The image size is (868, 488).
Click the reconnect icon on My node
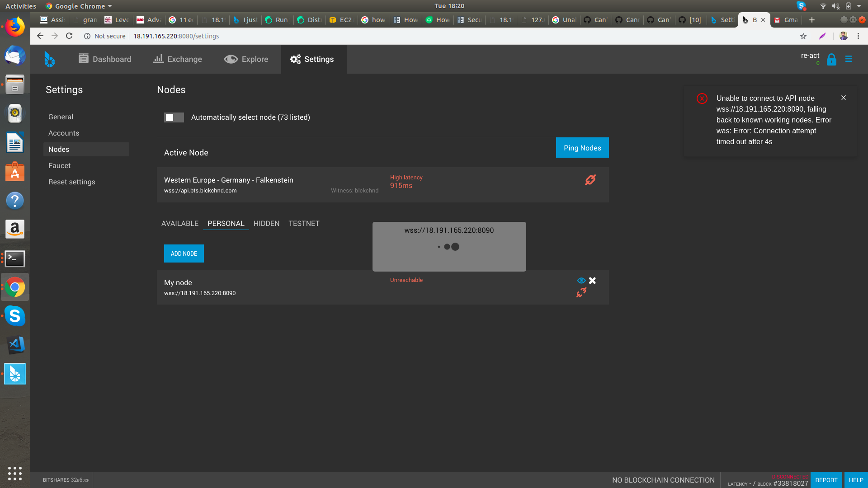click(581, 292)
